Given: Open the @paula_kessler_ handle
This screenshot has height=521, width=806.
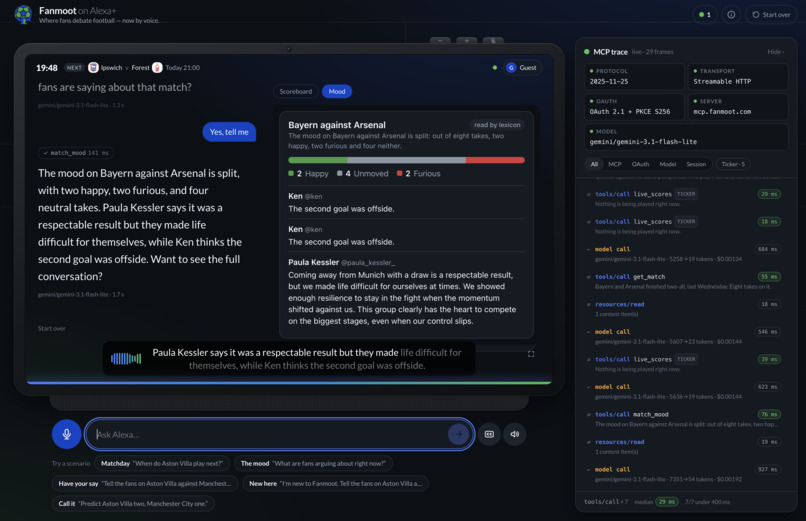Looking at the screenshot, I should click(x=368, y=263).
